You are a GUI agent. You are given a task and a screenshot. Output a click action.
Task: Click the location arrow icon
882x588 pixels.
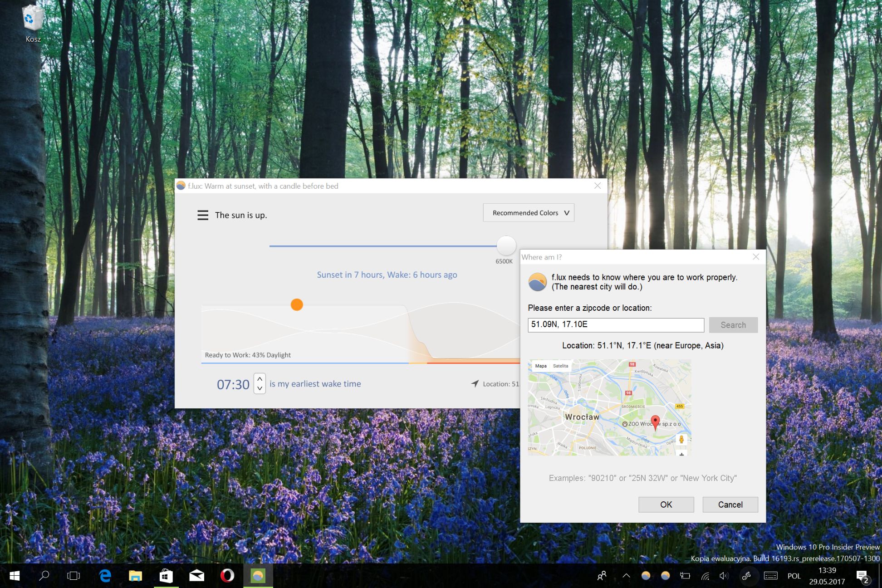(475, 384)
